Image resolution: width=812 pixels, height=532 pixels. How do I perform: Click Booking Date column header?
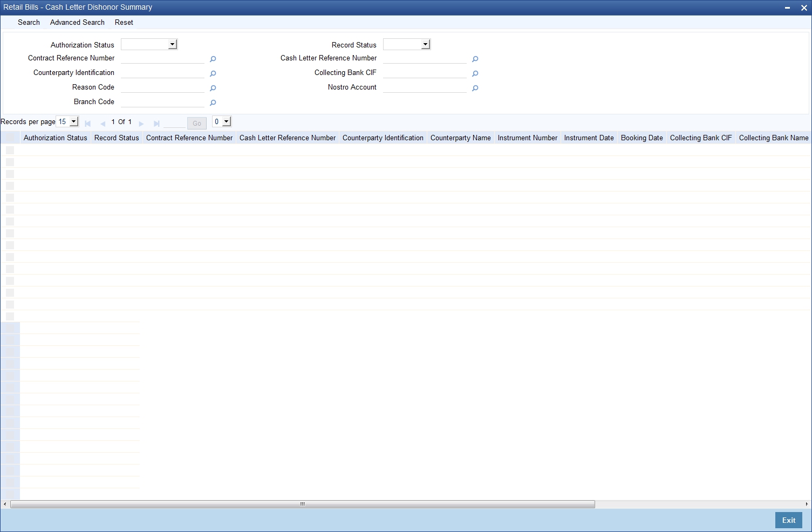point(642,138)
